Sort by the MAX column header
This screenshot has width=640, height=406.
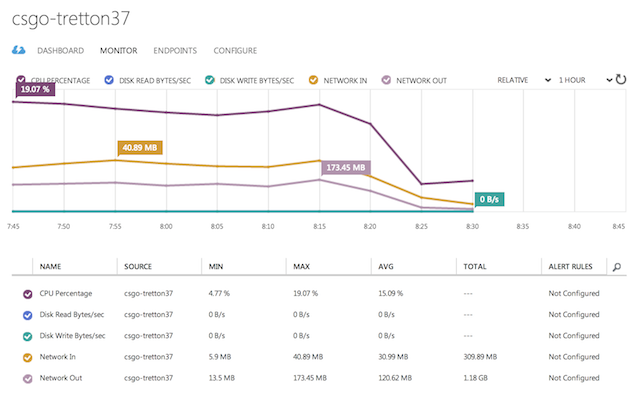[302, 266]
